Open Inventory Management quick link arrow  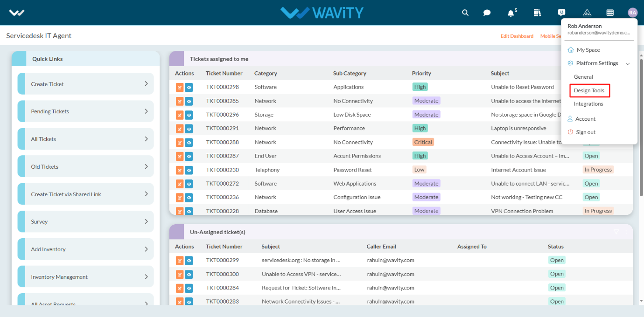(146, 276)
